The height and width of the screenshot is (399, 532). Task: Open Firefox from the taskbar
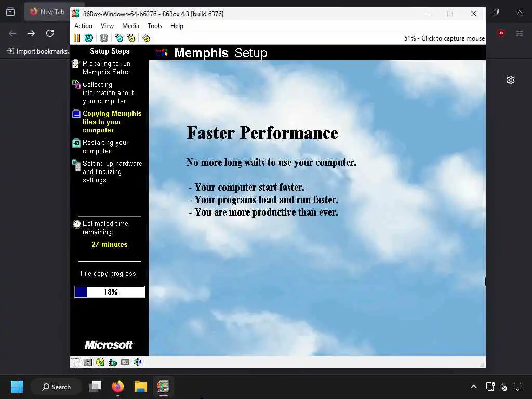[x=118, y=387]
